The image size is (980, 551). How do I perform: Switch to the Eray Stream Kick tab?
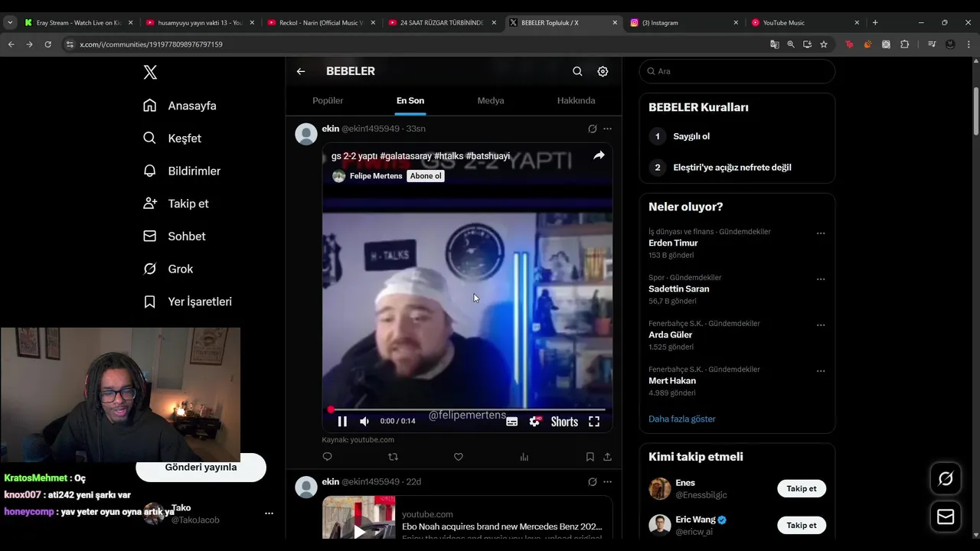pos(78,23)
